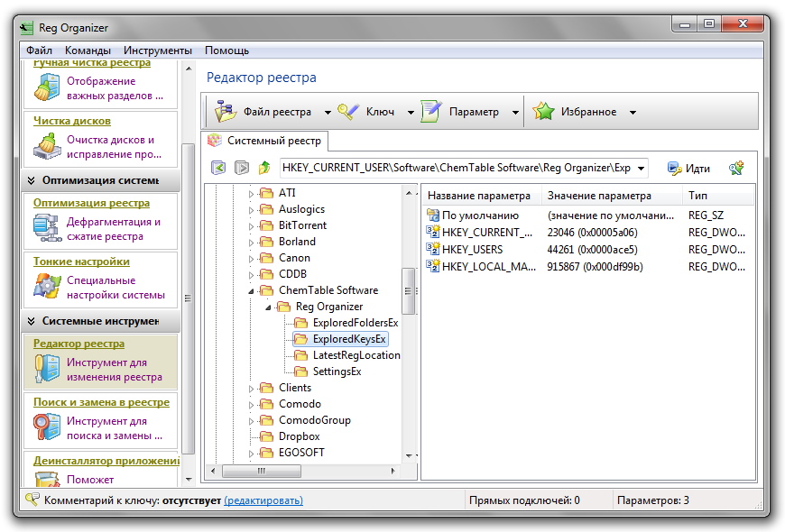Click the Файл реестра toolbar icon

click(226, 111)
